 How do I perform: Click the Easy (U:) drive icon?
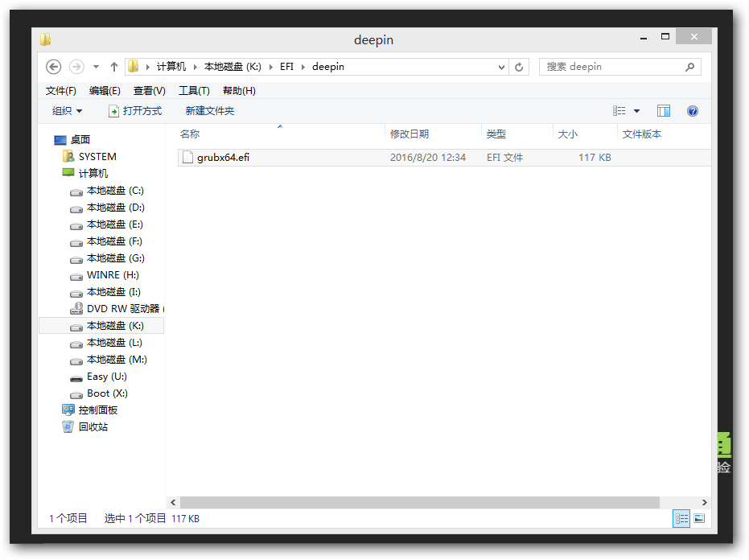point(76,379)
